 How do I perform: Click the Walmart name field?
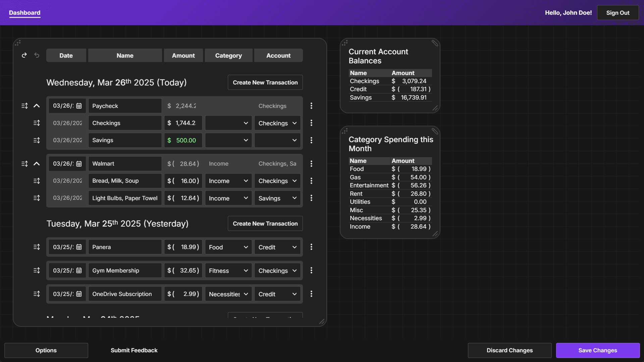[125, 164]
